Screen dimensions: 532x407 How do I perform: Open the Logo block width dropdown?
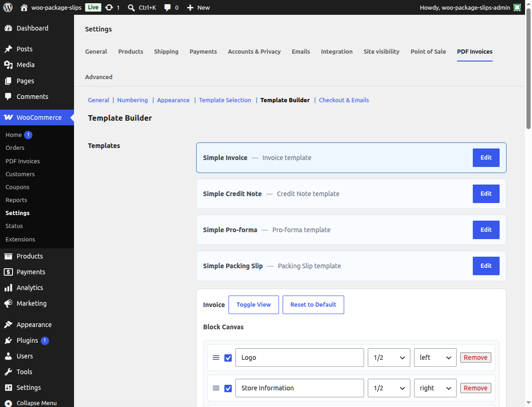pos(389,358)
